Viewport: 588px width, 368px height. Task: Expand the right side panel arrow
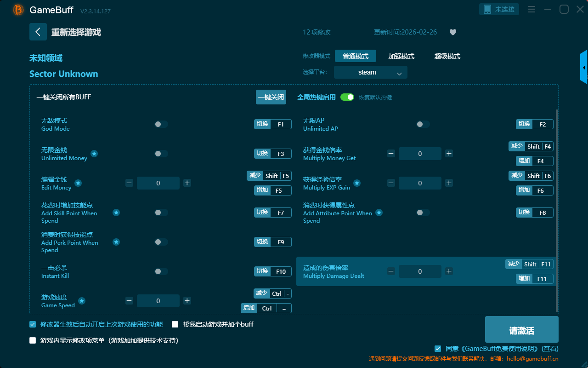(583, 68)
